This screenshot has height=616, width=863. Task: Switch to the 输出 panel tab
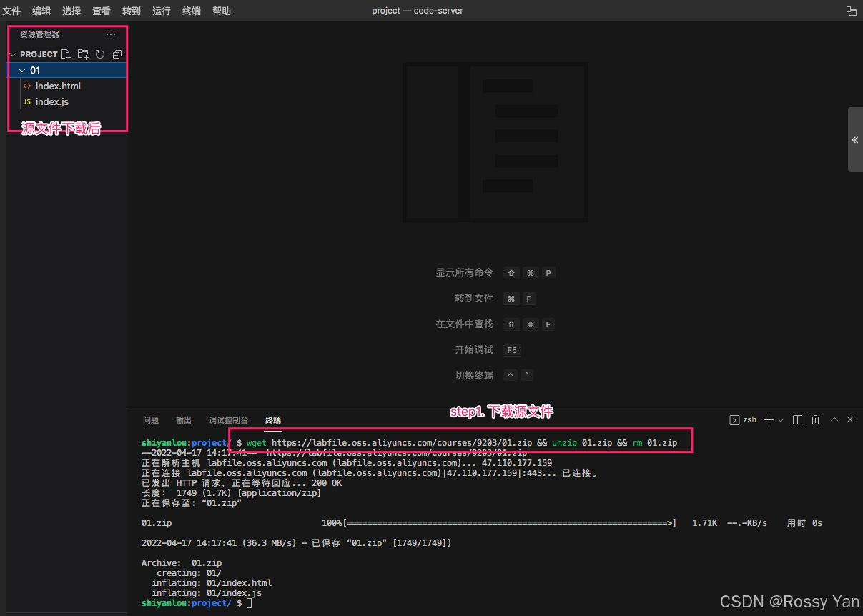[x=184, y=420]
